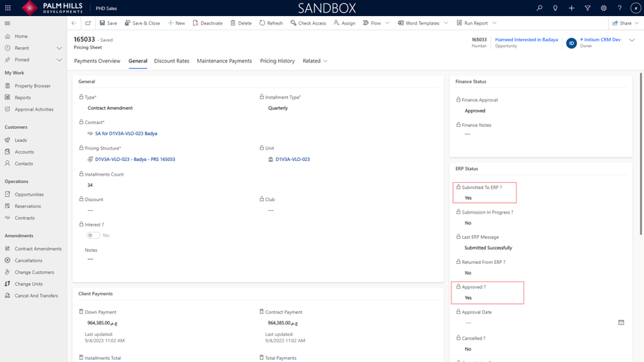Open the app launcher waffle icon
The height and width of the screenshot is (362, 644).
(x=8, y=8)
